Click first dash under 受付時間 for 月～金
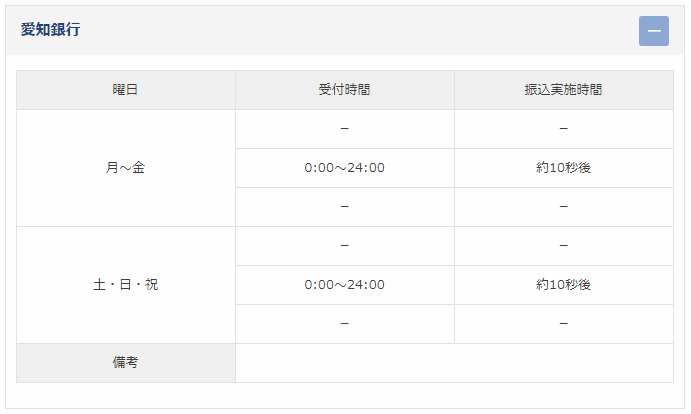This screenshot has height=414, width=691. point(345,129)
